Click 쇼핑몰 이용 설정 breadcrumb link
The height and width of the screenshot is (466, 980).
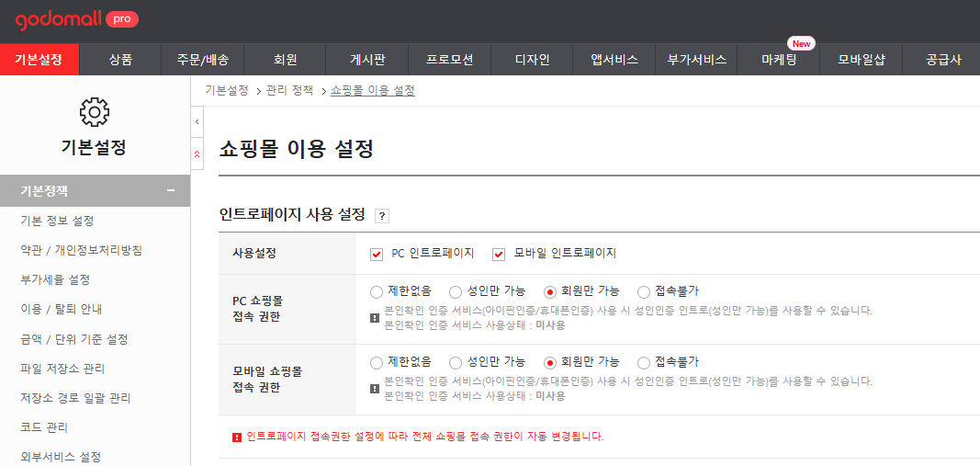pyautogui.click(x=373, y=91)
